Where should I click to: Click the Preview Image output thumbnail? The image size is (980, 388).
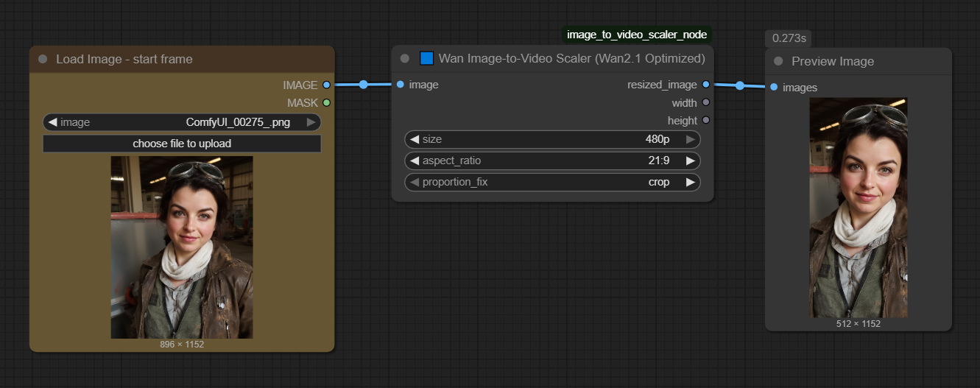(x=858, y=208)
